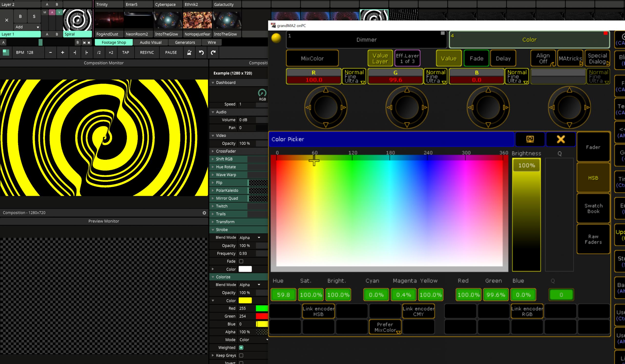Switch to the Generators tab
Viewport: 625px width, 364px height.
[x=185, y=42]
